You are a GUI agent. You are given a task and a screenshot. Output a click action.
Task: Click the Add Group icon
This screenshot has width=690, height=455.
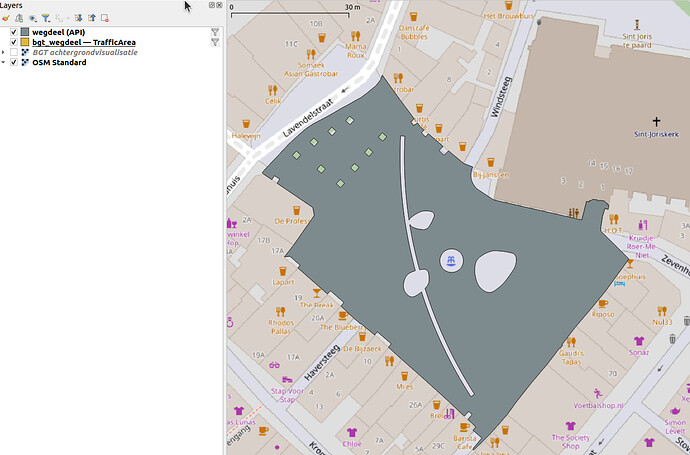click(19, 18)
